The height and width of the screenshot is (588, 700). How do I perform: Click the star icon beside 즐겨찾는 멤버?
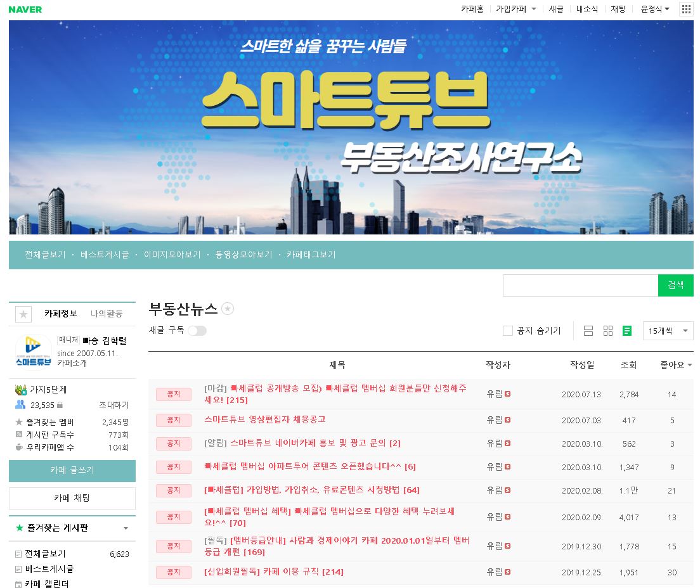tap(19, 421)
